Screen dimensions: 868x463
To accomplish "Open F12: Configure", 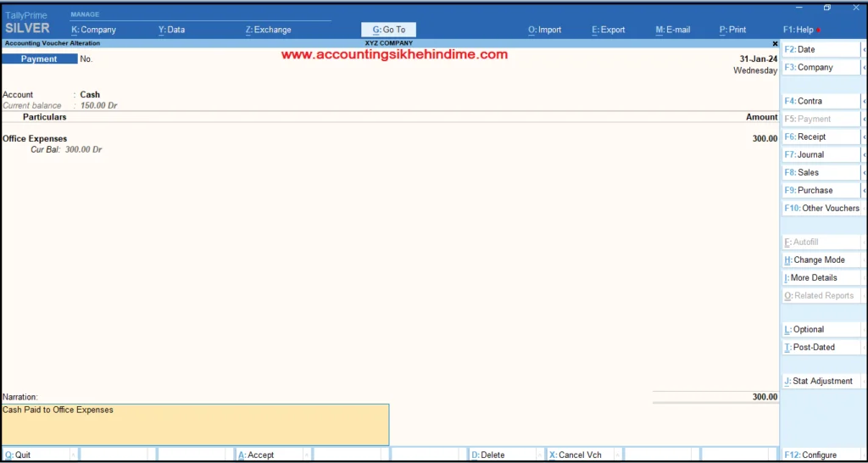I will (821, 455).
